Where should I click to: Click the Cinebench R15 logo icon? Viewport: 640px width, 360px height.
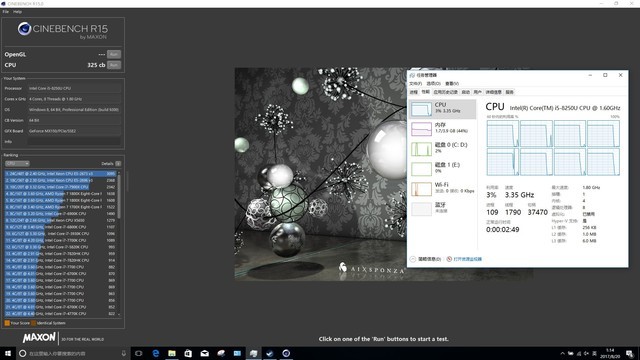[x=24, y=29]
